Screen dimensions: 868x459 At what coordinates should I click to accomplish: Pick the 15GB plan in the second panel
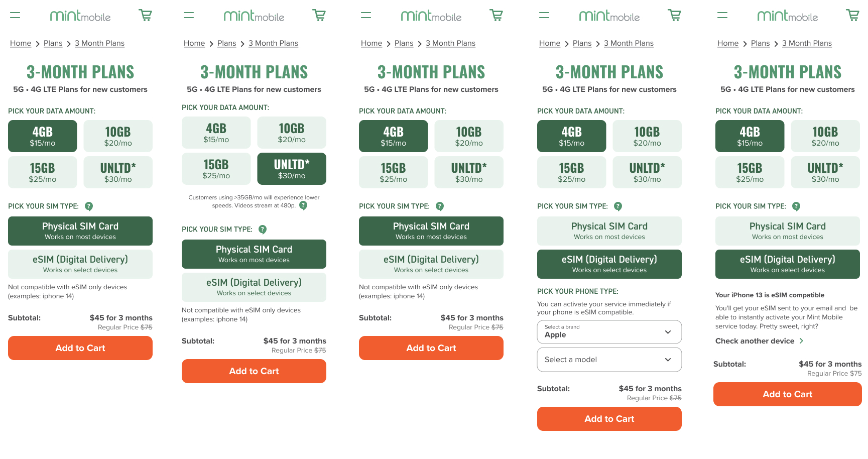(x=216, y=169)
